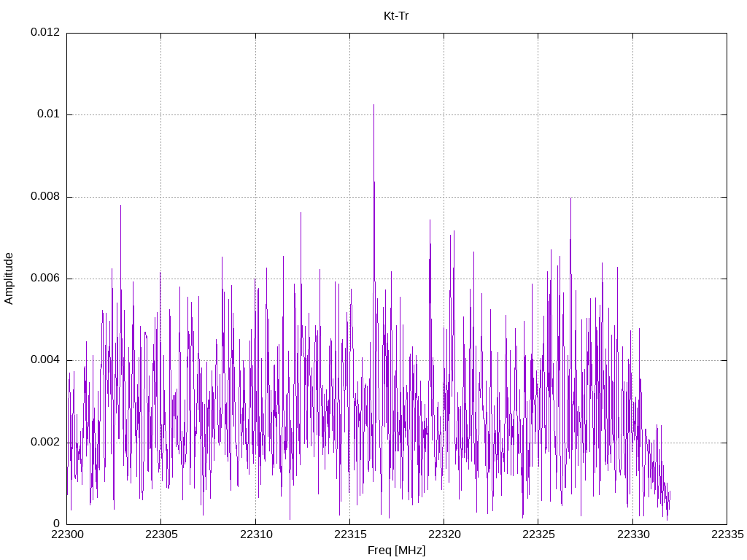The width and height of the screenshot is (747, 560).
Task: Click the x-axis tick label 22305
Action: click(x=161, y=534)
